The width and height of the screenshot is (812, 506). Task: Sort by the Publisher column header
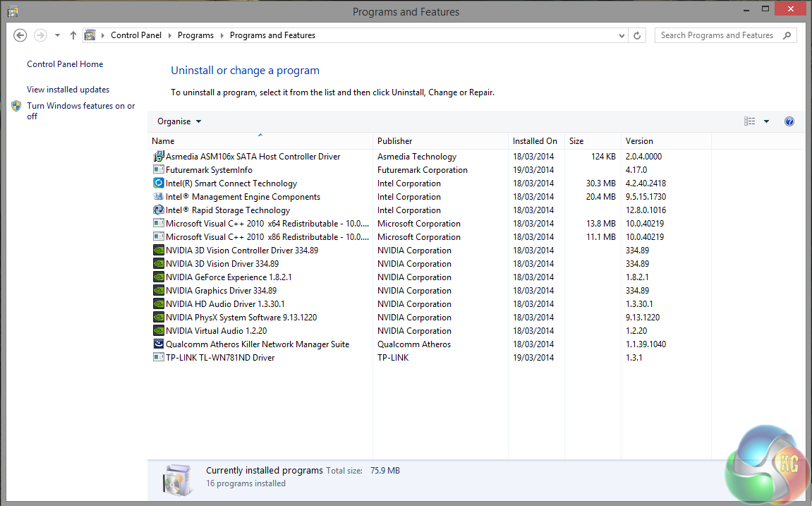(440, 141)
